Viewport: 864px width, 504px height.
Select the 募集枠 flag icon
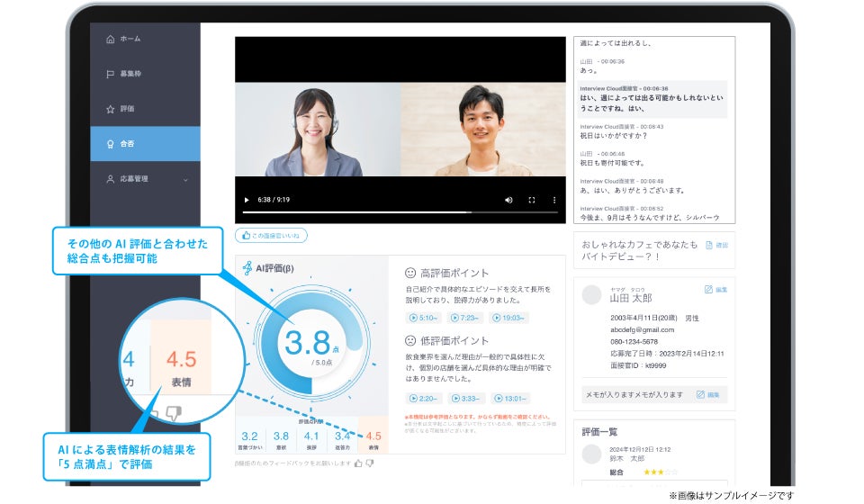click(110, 74)
